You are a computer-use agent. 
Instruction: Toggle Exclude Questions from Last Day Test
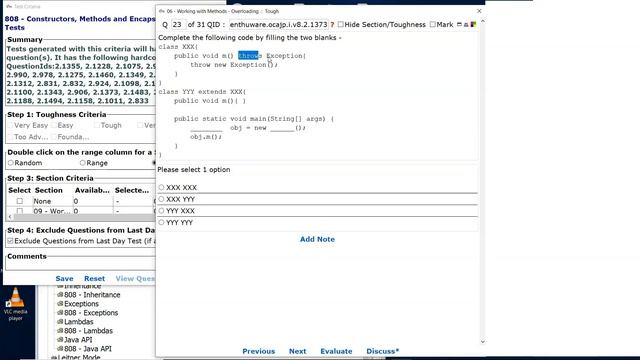coord(10,241)
